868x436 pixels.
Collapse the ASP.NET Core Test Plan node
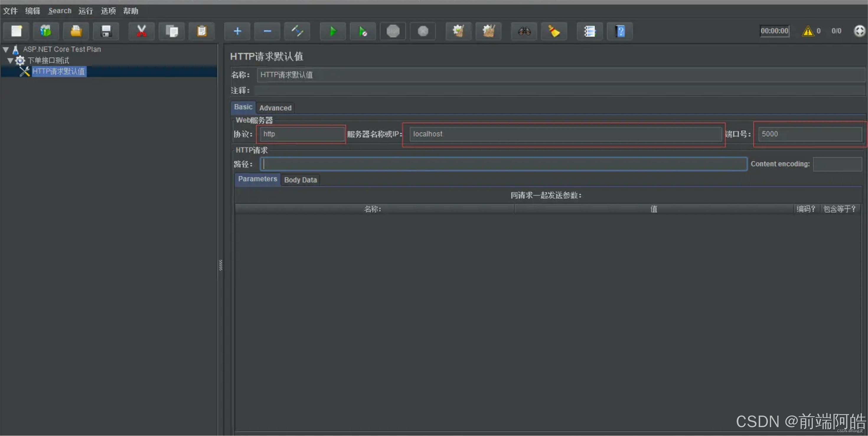6,50
